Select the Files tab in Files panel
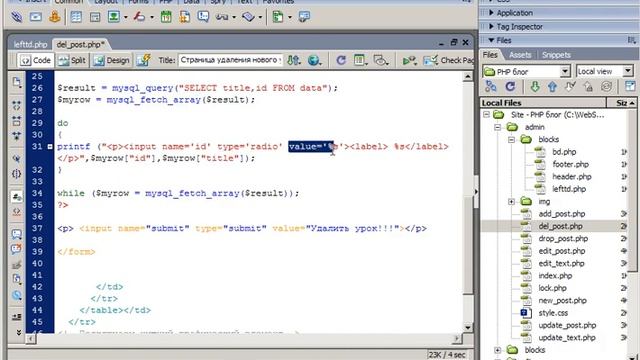 [x=490, y=55]
